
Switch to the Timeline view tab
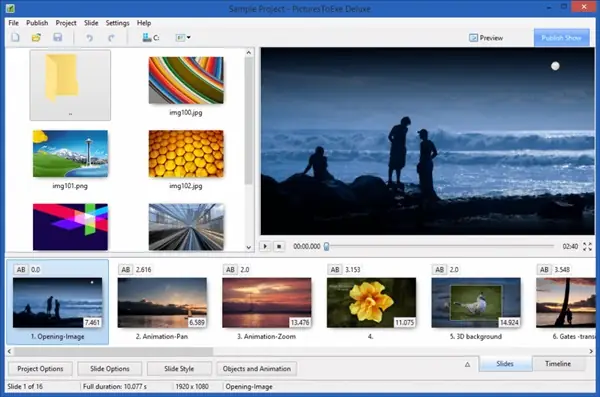(558, 364)
